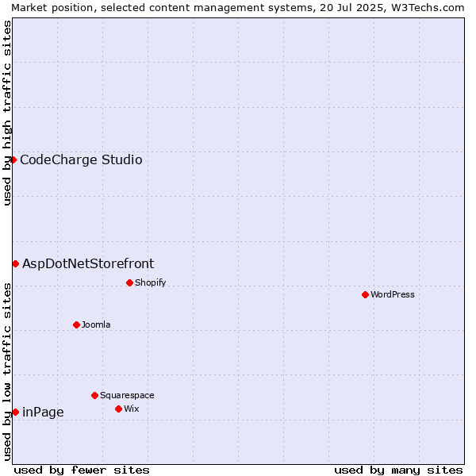The height and width of the screenshot is (476, 476).
Task: Select the 'AspDotNetStorefront' label
Action: [x=88, y=264]
